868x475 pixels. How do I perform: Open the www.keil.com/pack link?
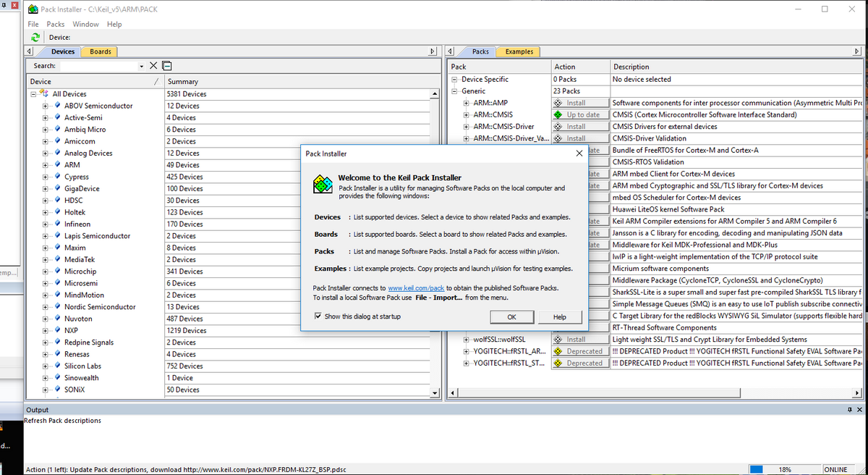[416, 288]
